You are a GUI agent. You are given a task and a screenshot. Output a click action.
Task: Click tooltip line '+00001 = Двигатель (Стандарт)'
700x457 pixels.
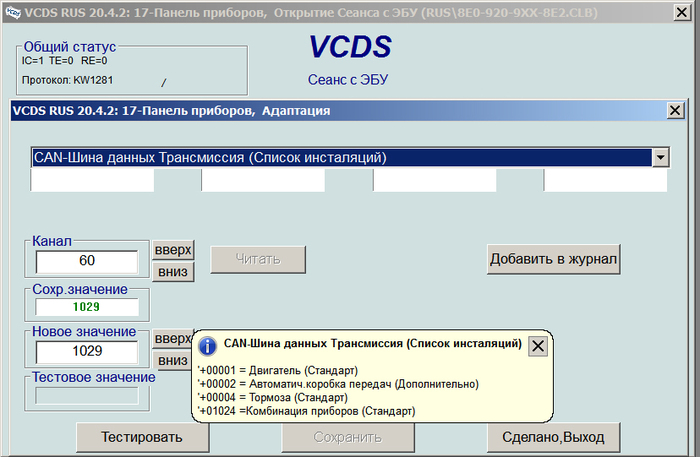(278, 370)
